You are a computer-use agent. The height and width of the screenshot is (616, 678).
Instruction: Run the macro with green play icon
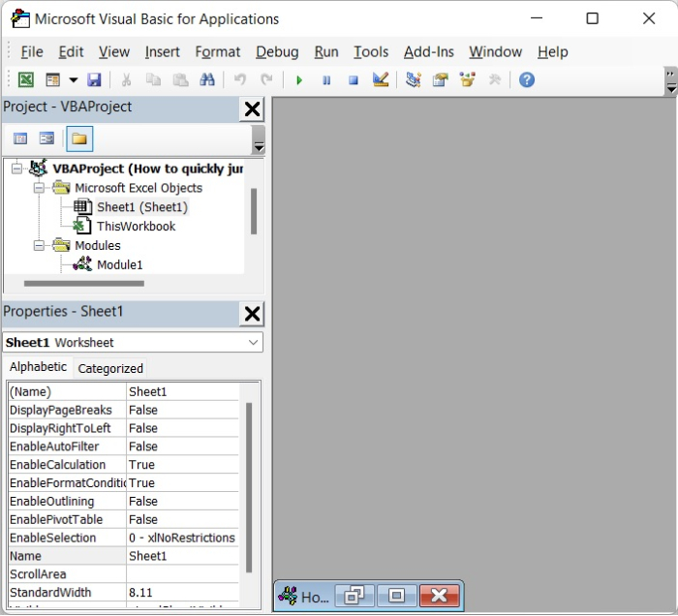pyautogui.click(x=299, y=80)
